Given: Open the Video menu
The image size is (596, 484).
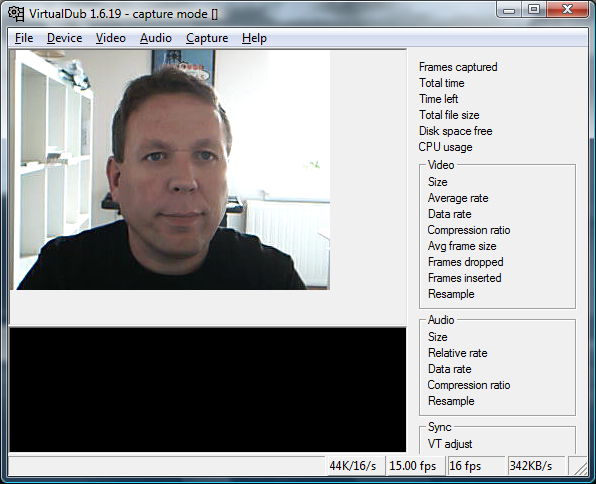Looking at the screenshot, I should 111,38.
